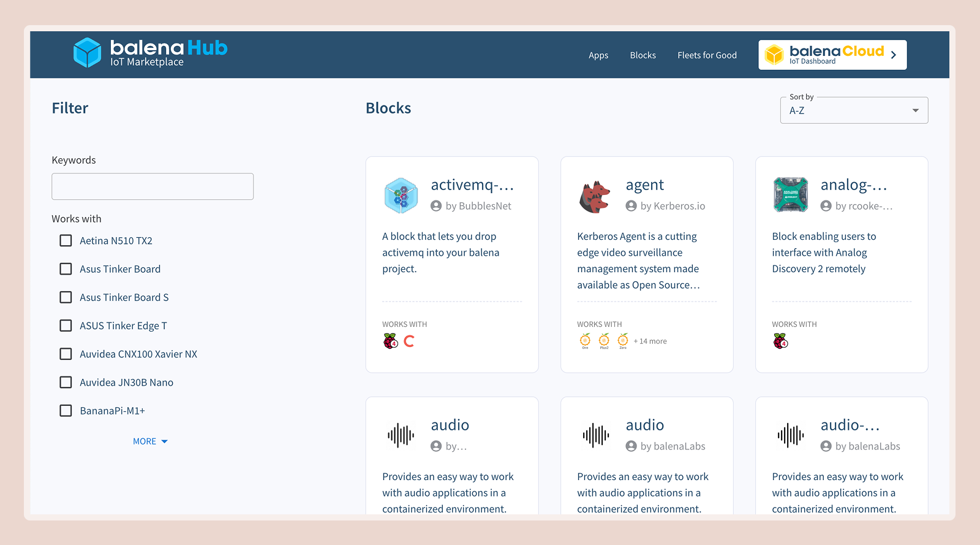The height and width of the screenshot is (545, 980).
Task: Click the first audio block waveform icon
Action: click(x=401, y=436)
